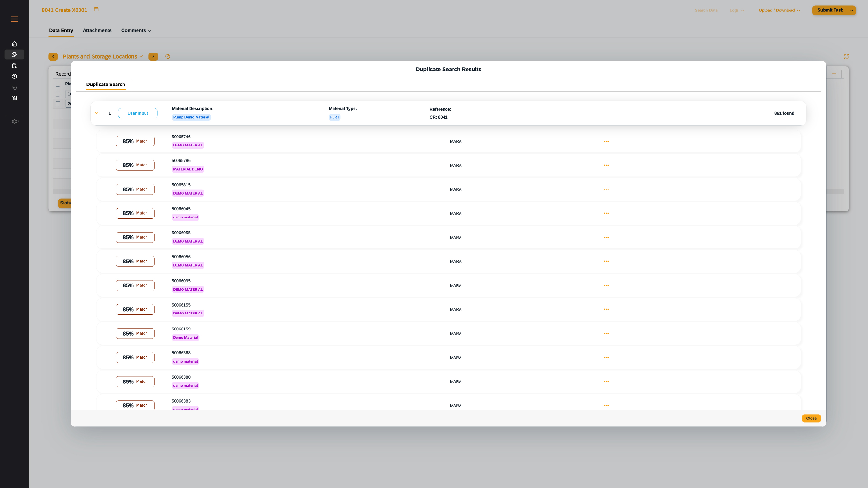The image size is (868, 488).
Task: Switch to Data Entry tab
Action: pyautogui.click(x=61, y=30)
